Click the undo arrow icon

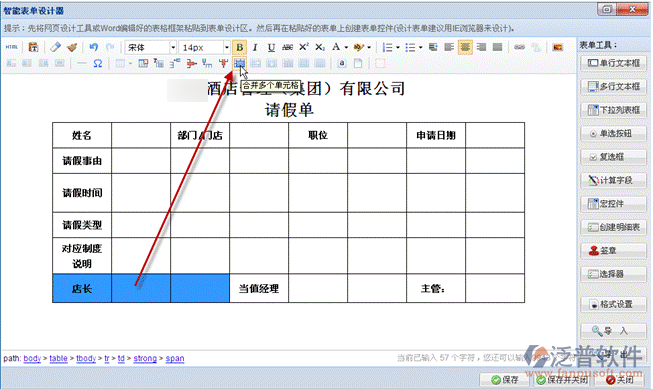coord(94,47)
